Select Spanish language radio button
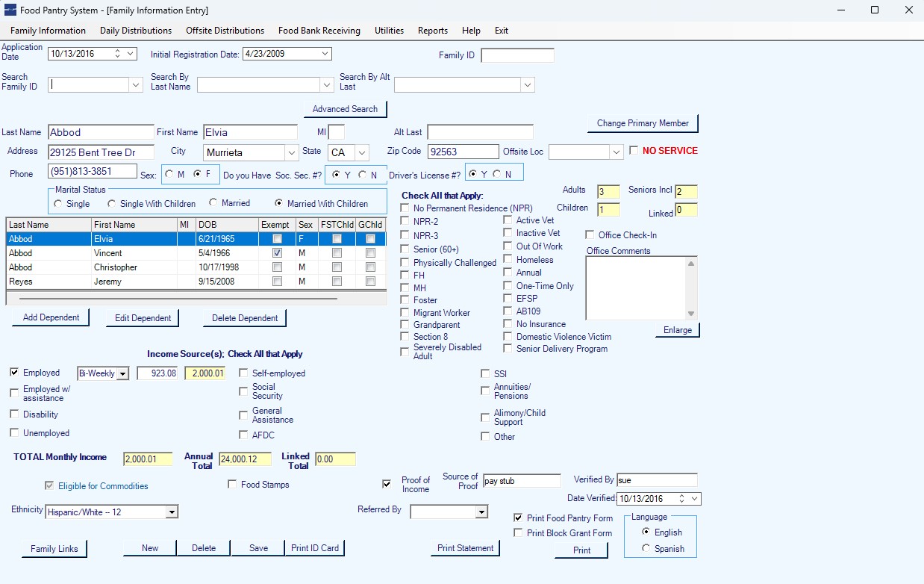The height and width of the screenshot is (584, 924). click(x=646, y=548)
